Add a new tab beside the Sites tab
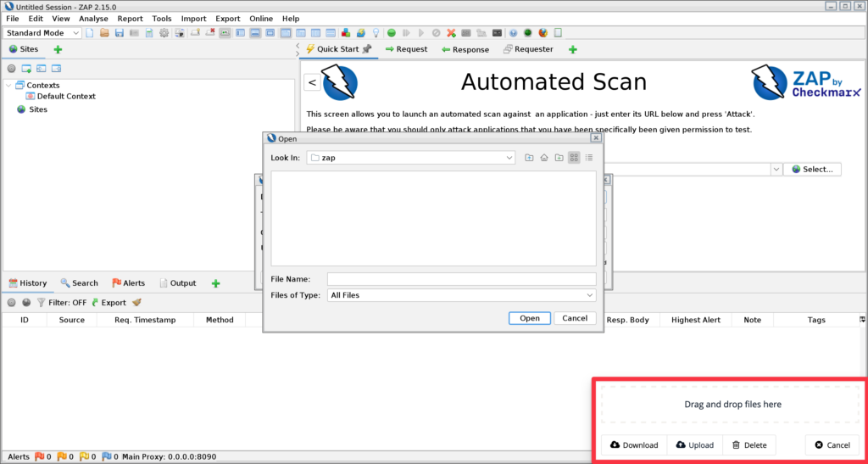This screenshot has height=464, width=868. coord(58,49)
